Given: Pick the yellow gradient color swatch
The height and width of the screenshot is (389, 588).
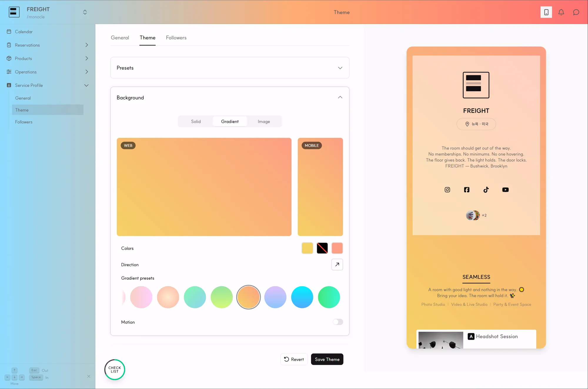Looking at the screenshot, I should click(x=307, y=248).
